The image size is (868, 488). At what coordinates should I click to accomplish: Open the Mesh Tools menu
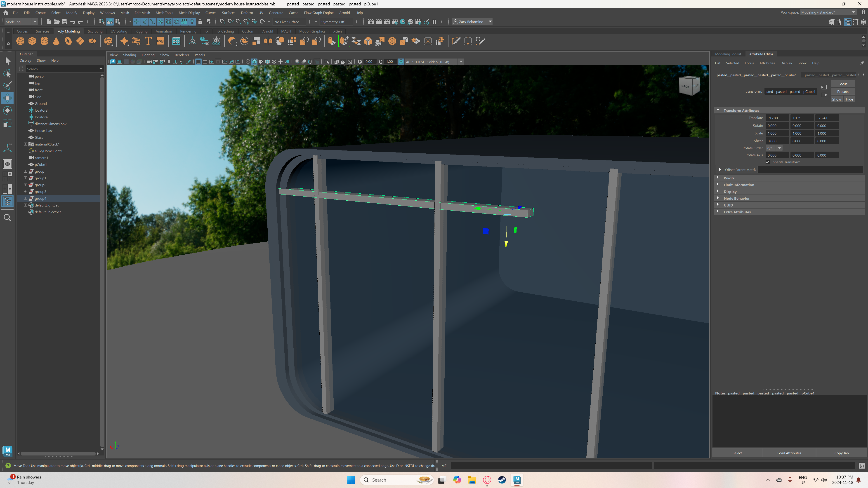click(164, 13)
